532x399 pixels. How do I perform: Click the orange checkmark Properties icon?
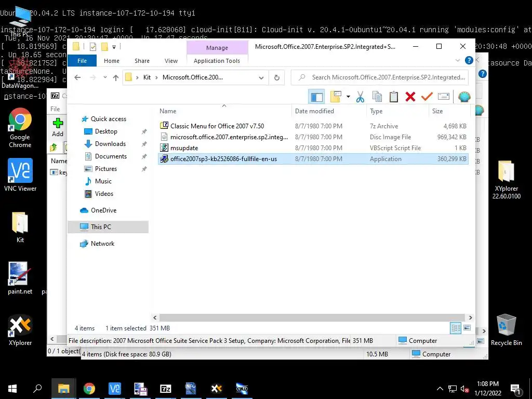point(427,97)
